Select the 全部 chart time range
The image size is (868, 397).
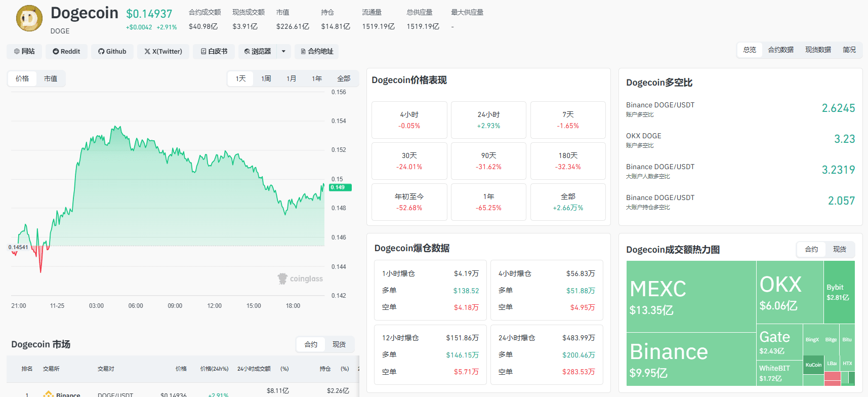344,78
